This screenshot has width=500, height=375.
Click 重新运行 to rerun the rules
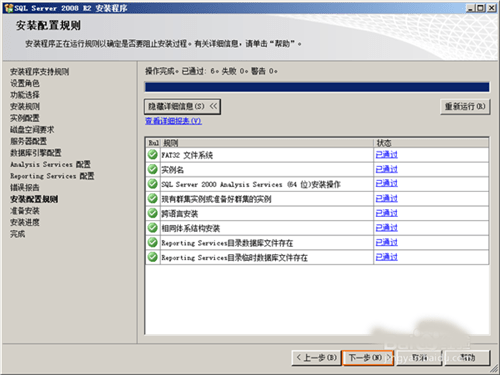coord(465,107)
